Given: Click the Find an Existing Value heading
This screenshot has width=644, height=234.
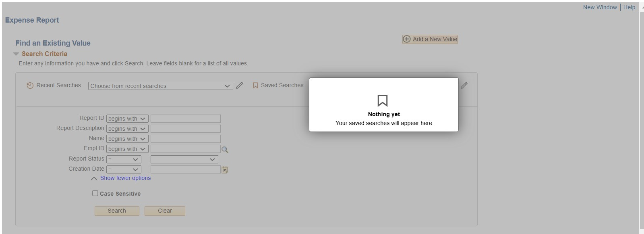Looking at the screenshot, I should click(x=53, y=43).
